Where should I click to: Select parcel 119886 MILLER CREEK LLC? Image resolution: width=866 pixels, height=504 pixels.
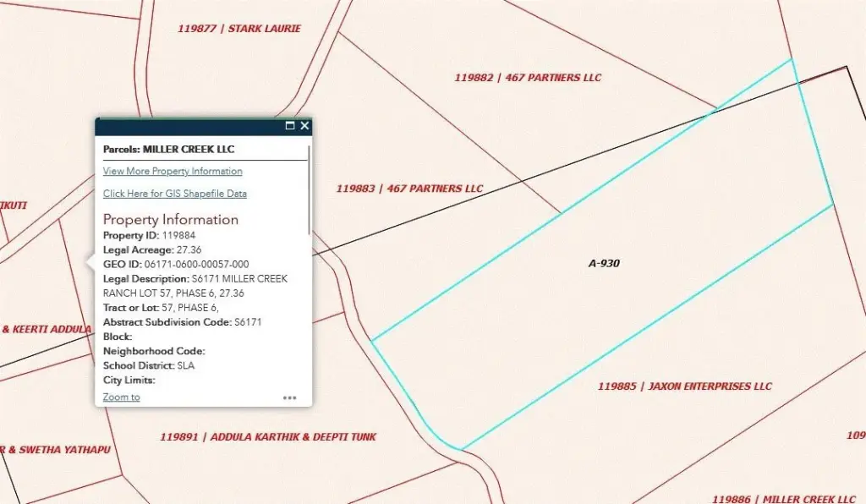pos(784,499)
